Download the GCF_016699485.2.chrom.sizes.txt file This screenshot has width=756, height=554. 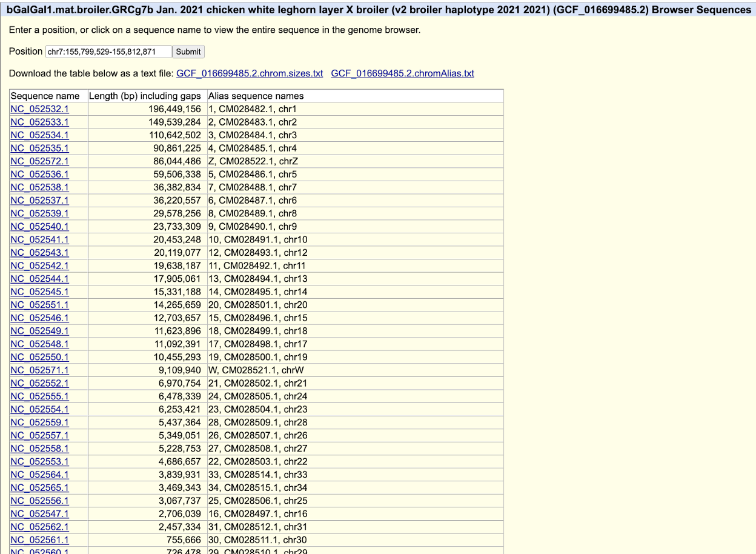pyautogui.click(x=249, y=73)
